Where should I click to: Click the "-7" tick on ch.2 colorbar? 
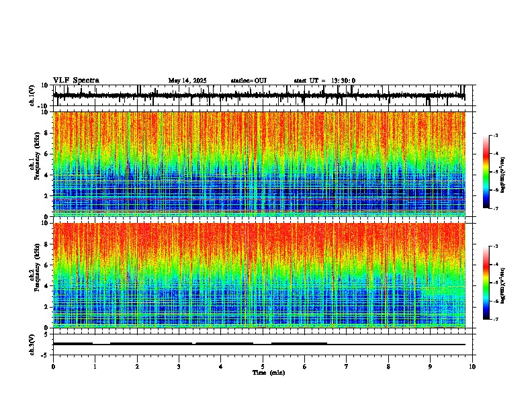pyautogui.click(x=496, y=320)
